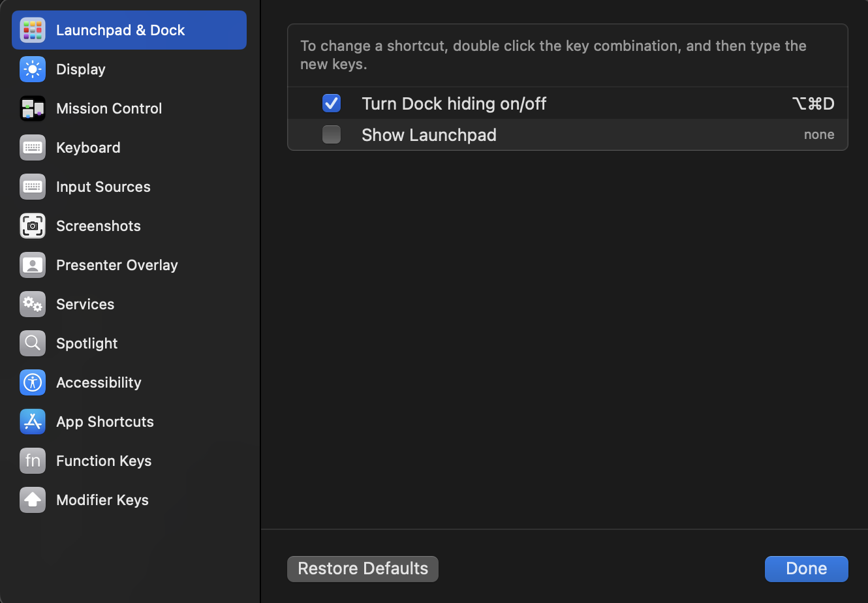Open the Keyboard shortcuts category
Screen dimensions: 868x603
[x=88, y=147]
